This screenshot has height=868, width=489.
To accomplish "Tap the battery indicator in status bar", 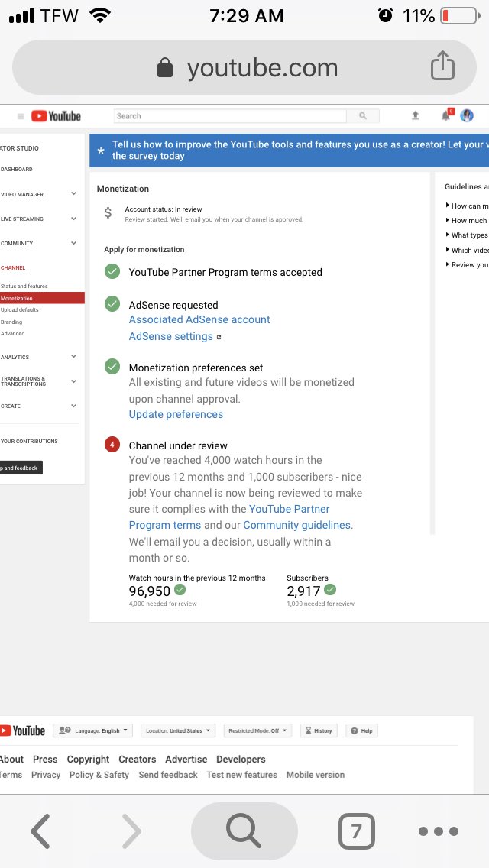I will coord(460,16).
